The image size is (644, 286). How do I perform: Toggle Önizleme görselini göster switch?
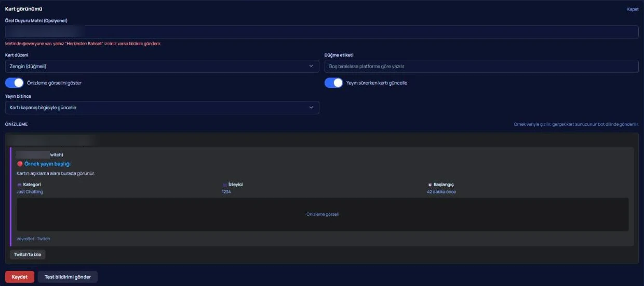[15, 83]
